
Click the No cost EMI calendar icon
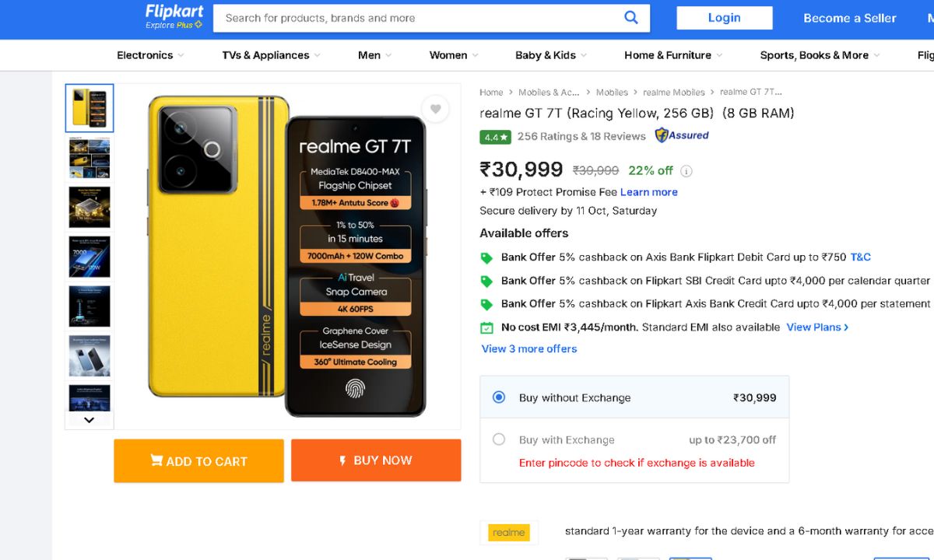(x=486, y=327)
